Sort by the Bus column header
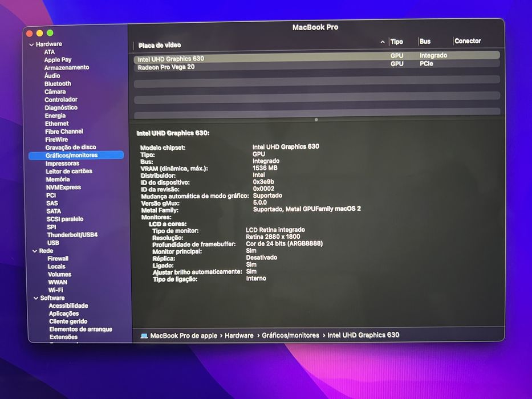The width and height of the screenshot is (532, 399). click(425, 42)
